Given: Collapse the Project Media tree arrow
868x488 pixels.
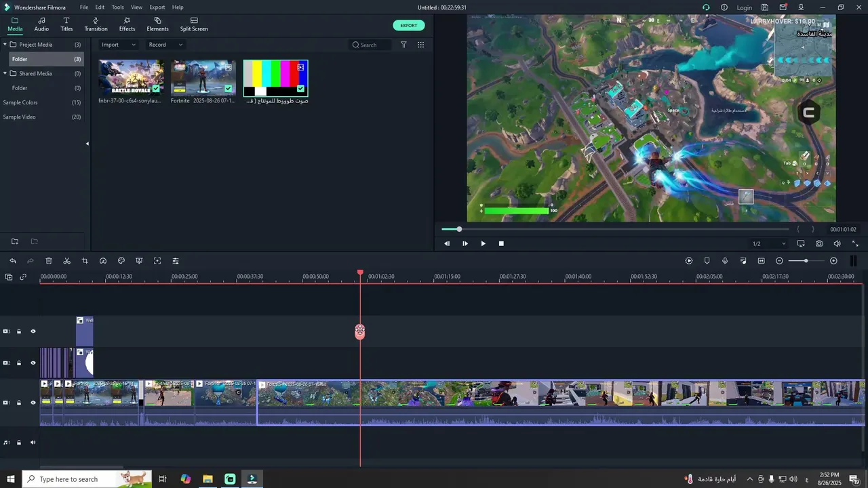Looking at the screenshot, I should [x=5, y=45].
